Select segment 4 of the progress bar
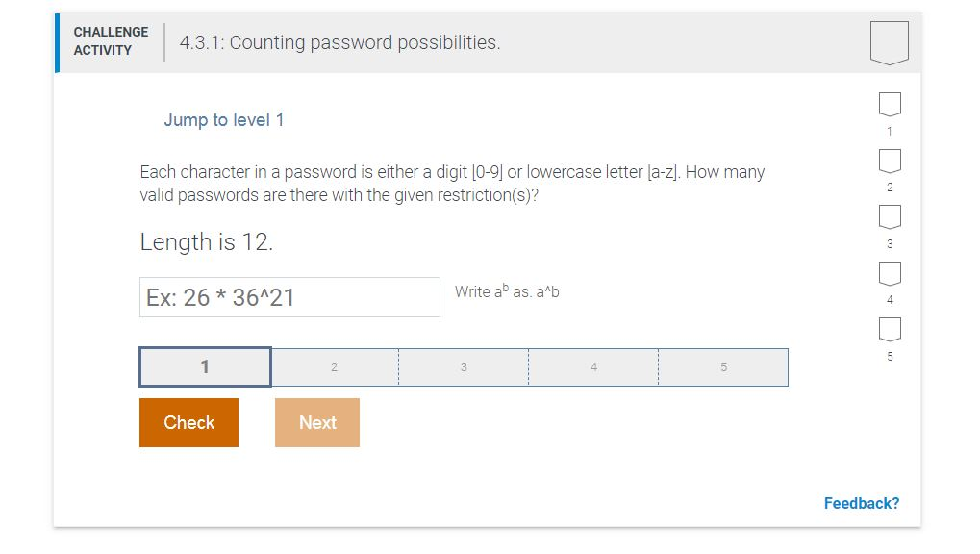The height and width of the screenshot is (554, 980). coord(593,366)
